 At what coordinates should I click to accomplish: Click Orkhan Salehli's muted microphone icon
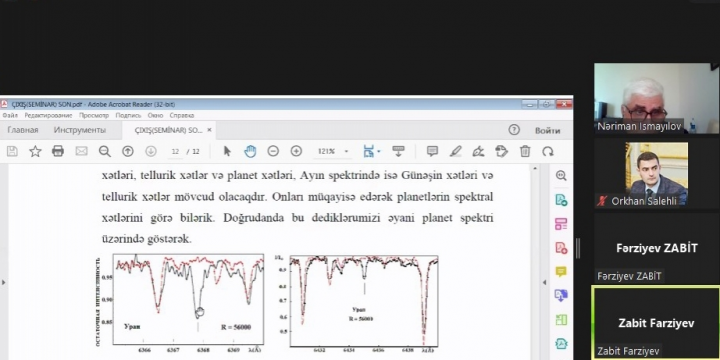pos(602,201)
